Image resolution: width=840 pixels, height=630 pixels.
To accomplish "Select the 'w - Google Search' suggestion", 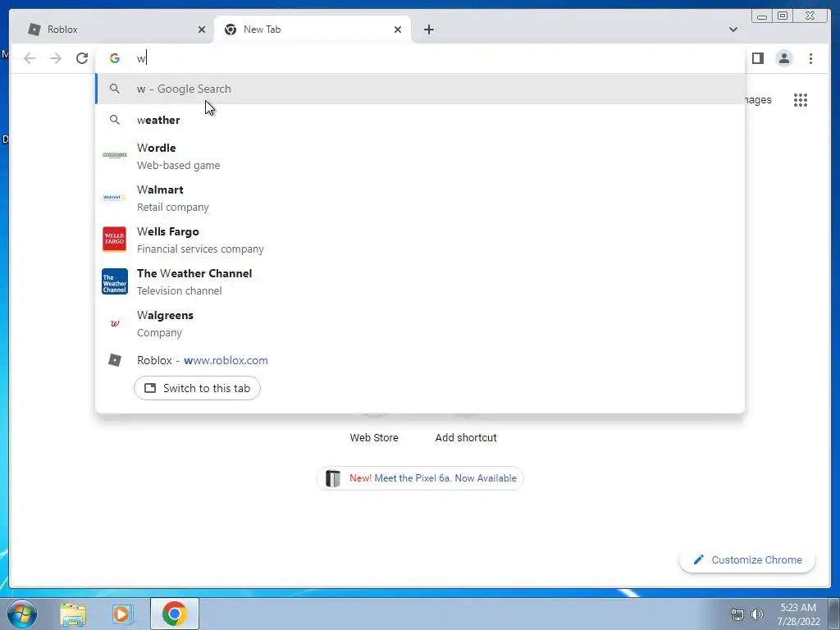I will coord(420,89).
